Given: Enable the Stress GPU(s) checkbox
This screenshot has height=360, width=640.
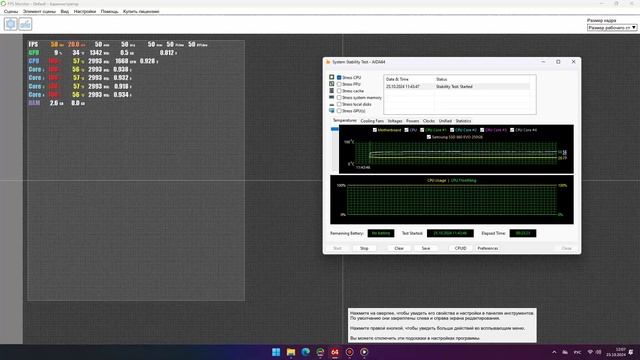Looking at the screenshot, I should click(x=339, y=111).
